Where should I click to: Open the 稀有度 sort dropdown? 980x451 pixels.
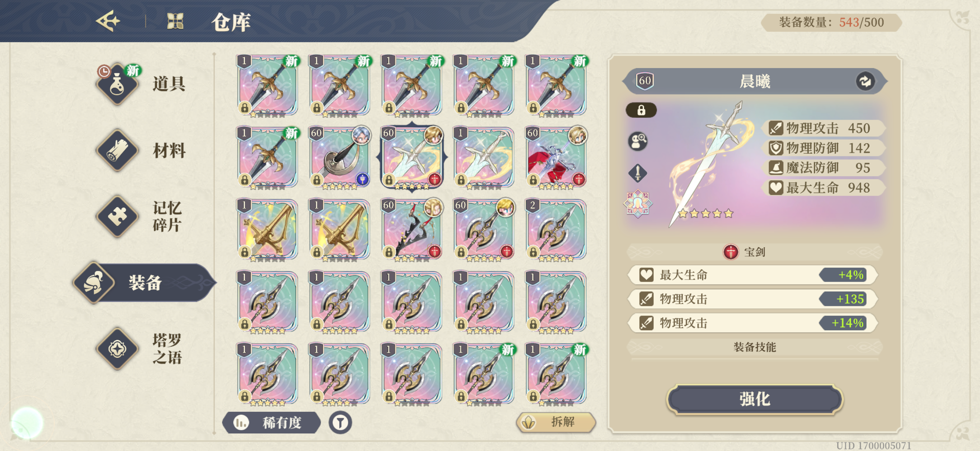tap(271, 422)
